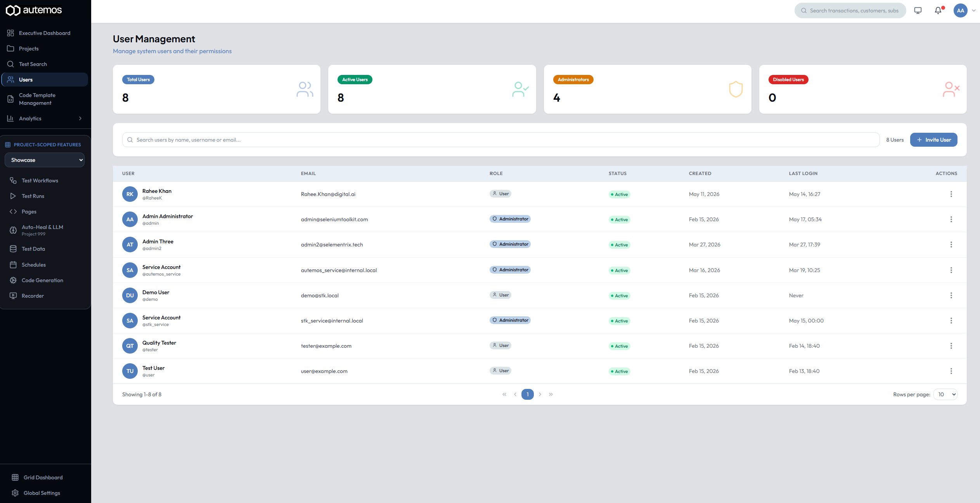Viewport: 980px width, 503px height.
Task: Click the User role badge for Quality Tester
Action: point(500,345)
